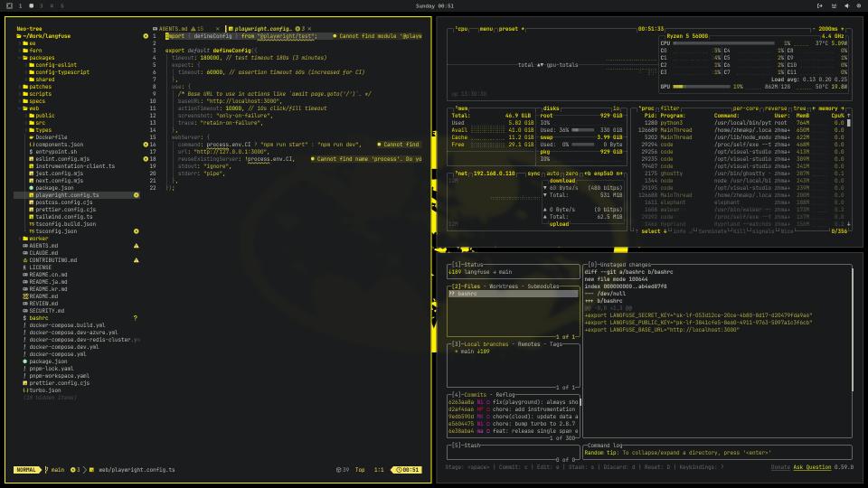The width and height of the screenshot is (868, 488).
Task: Open Reflog tab in lazygit
Action: [505, 395]
